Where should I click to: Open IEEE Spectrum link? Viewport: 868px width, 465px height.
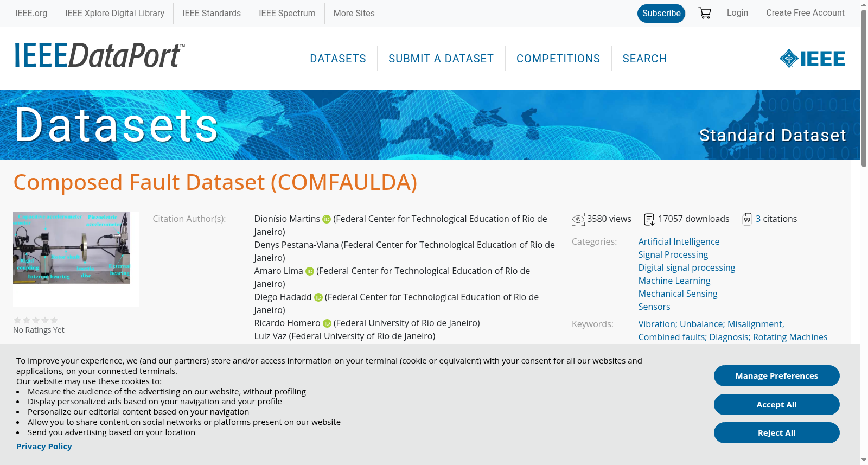coord(287,13)
